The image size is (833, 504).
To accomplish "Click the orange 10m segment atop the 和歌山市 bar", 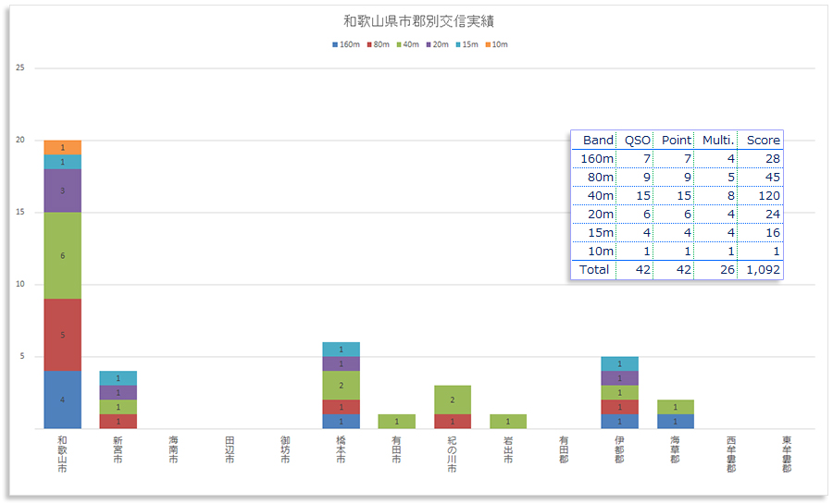I will [63, 147].
